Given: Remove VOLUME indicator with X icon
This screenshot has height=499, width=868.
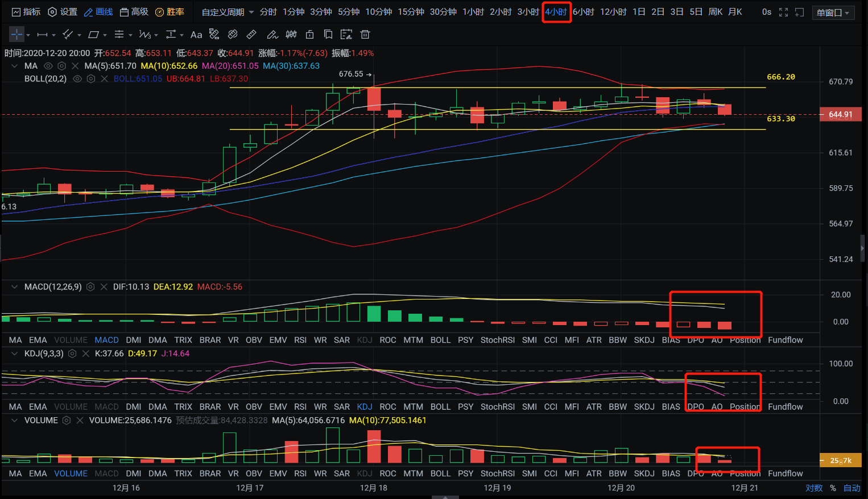Looking at the screenshot, I should (80, 421).
